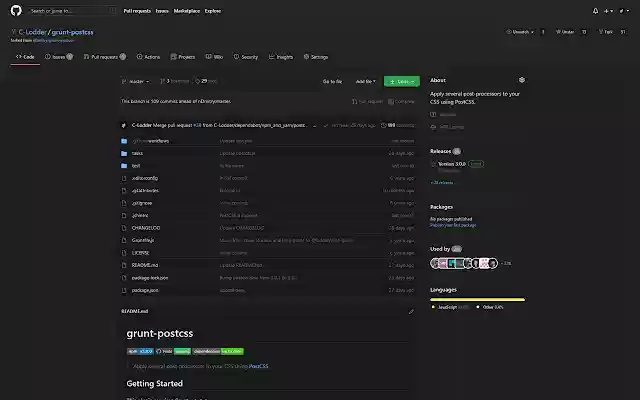This screenshot has width=640, height=400.
Task: Click the Go to file button
Action: click(332, 81)
